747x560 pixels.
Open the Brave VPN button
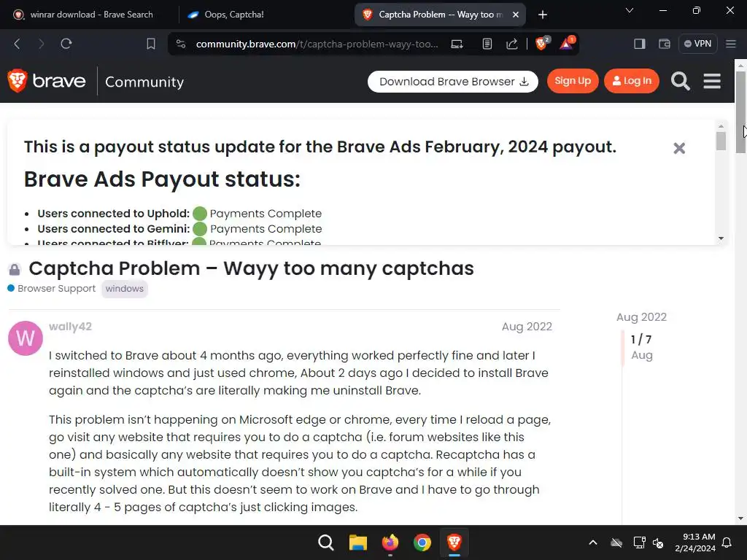pyautogui.click(x=697, y=44)
